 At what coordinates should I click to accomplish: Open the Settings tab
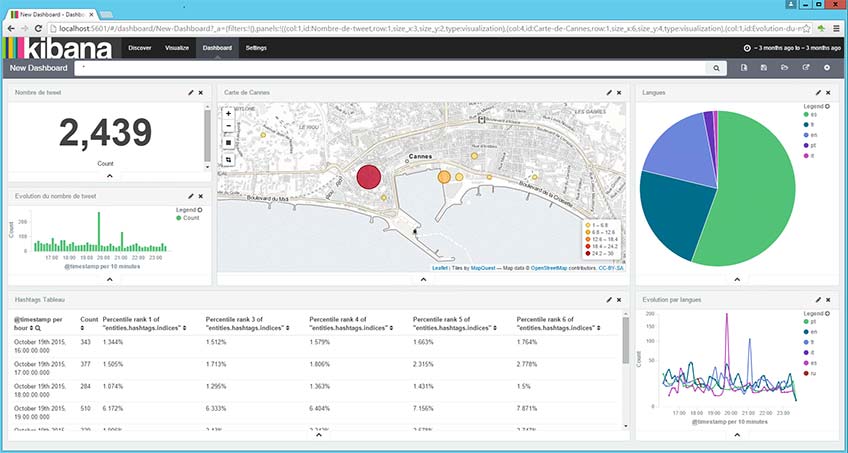(x=256, y=48)
